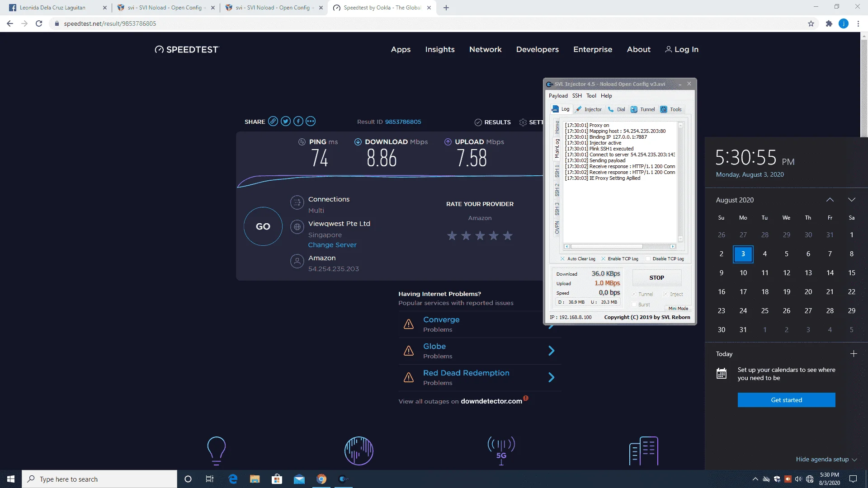Image resolution: width=868 pixels, height=488 pixels.
Task: Switch to the Tools tab in SVI Injector
Action: click(x=671, y=109)
